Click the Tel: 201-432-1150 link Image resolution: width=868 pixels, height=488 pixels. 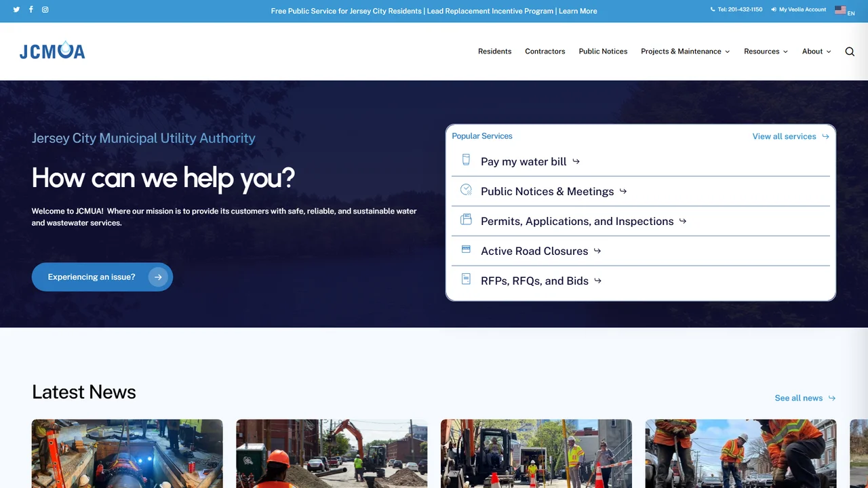[x=740, y=9]
